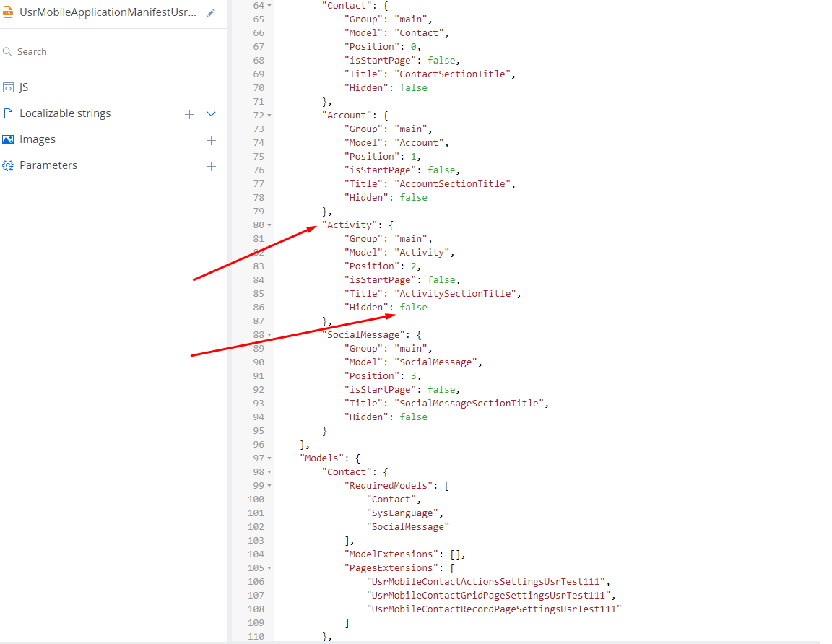The width and height of the screenshot is (832, 644).
Task: Focus the Search input field
Action: point(116,51)
